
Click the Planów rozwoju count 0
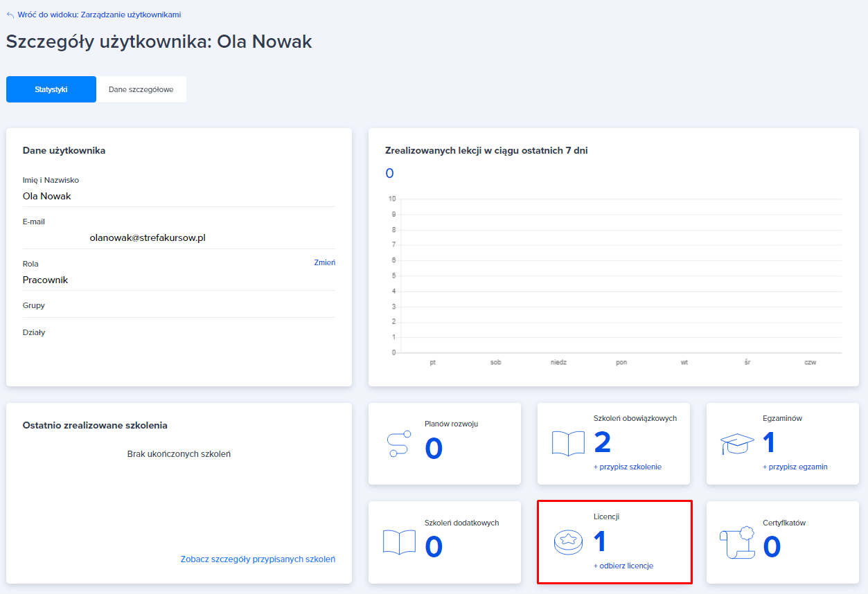click(x=434, y=449)
